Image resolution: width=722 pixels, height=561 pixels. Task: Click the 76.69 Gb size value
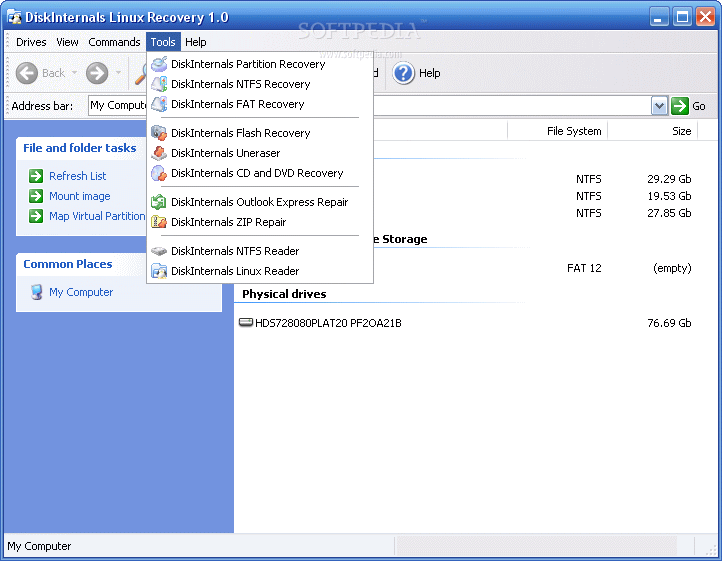tap(669, 323)
